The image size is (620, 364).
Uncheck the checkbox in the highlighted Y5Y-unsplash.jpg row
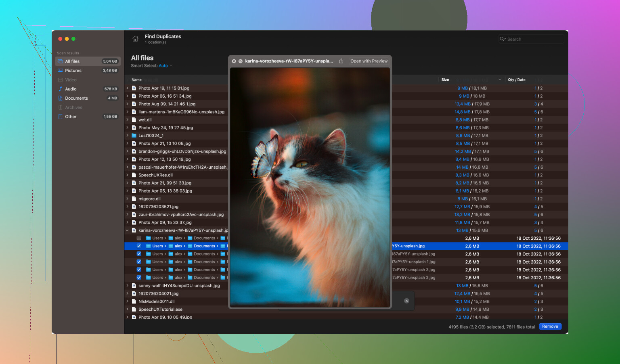click(139, 246)
